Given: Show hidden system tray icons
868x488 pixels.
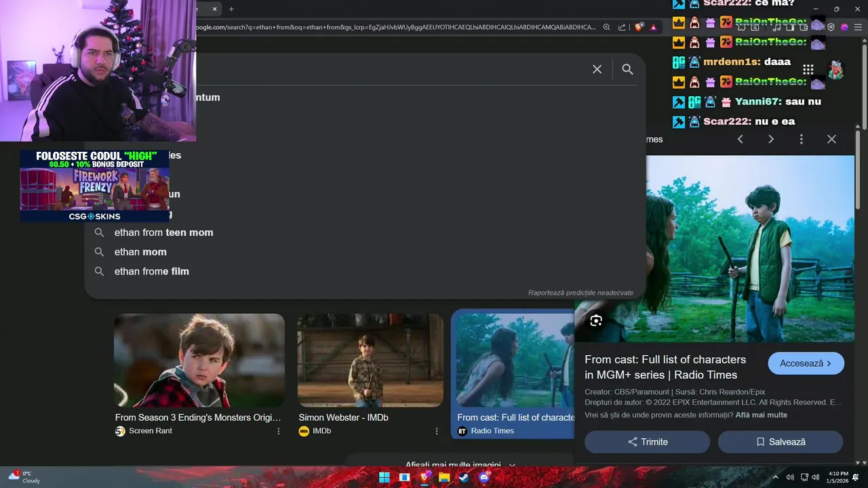Looking at the screenshot, I should (x=776, y=477).
